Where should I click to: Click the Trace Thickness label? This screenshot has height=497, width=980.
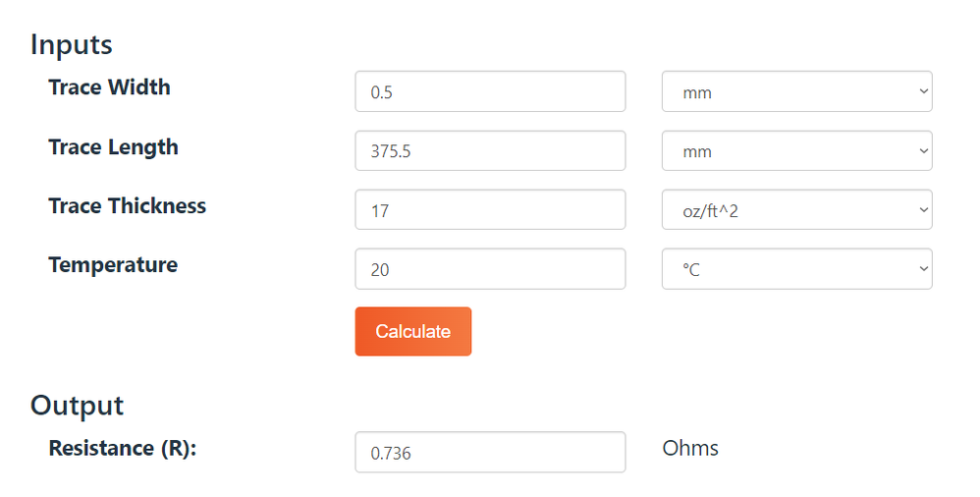(x=127, y=206)
